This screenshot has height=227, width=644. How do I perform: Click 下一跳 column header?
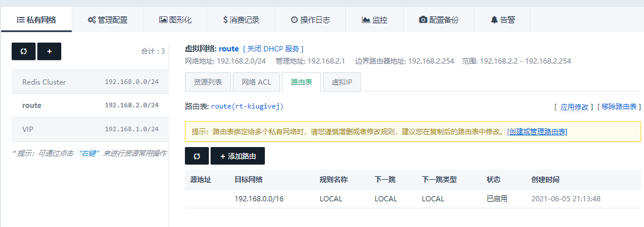tap(385, 180)
